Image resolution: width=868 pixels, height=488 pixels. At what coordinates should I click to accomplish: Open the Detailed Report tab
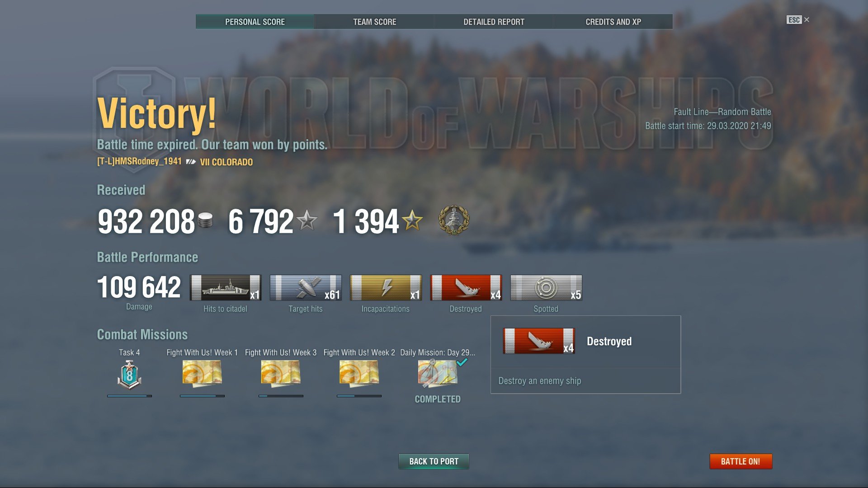494,22
